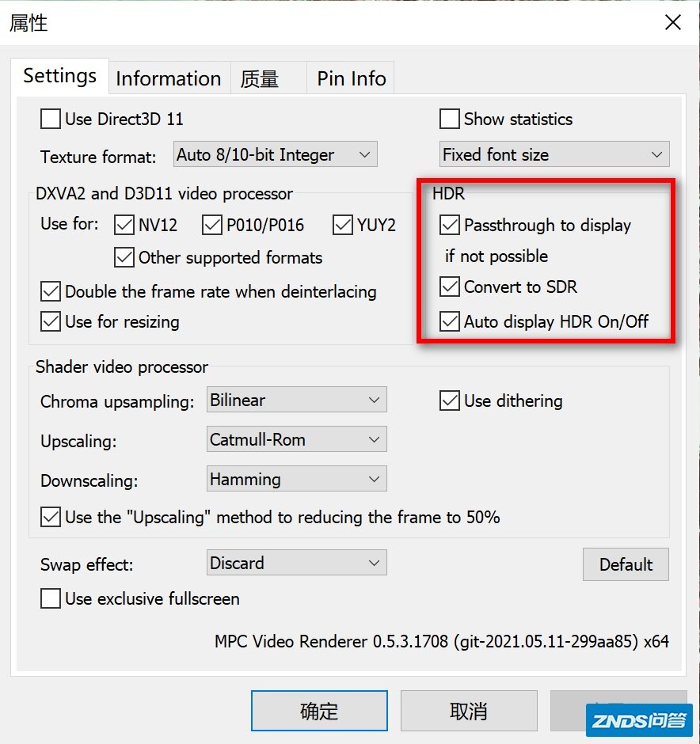Uncheck Other supported formats
The width and height of the screenshot is (700, 744).
124,258
